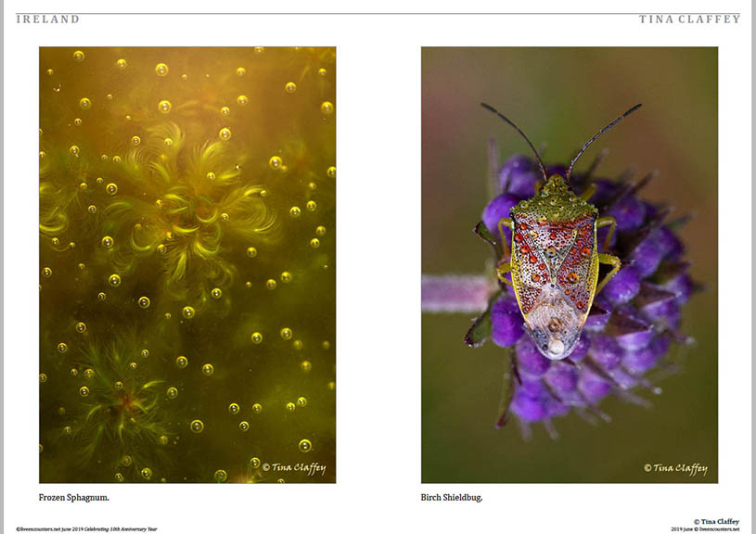This screenshot has height=534, width=756.
Task: Click the tip of the shieldbug's left antenna
Action: 483,105
